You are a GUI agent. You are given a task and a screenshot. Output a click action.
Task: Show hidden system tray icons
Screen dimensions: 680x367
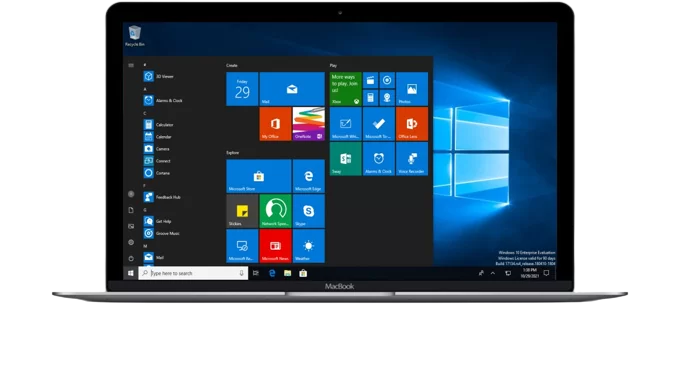click(493, 273)
